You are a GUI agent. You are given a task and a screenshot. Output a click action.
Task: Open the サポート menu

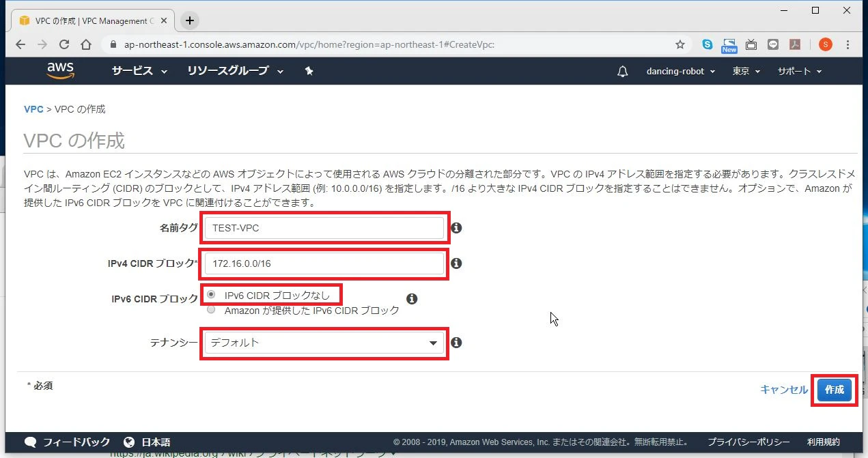tap(800, 71)
